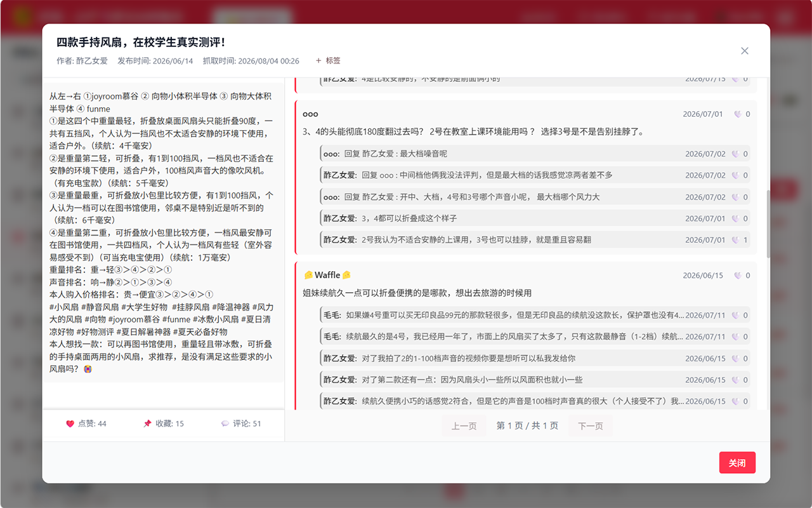
Task: Click the 评论 speech bubble icon
Action: [x=225, y=424]
